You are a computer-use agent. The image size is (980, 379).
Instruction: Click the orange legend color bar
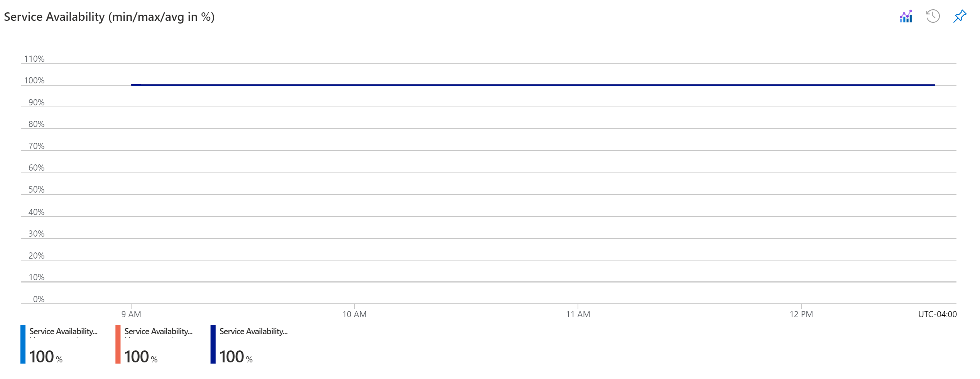pyautogui.click(x=118, y=344)
